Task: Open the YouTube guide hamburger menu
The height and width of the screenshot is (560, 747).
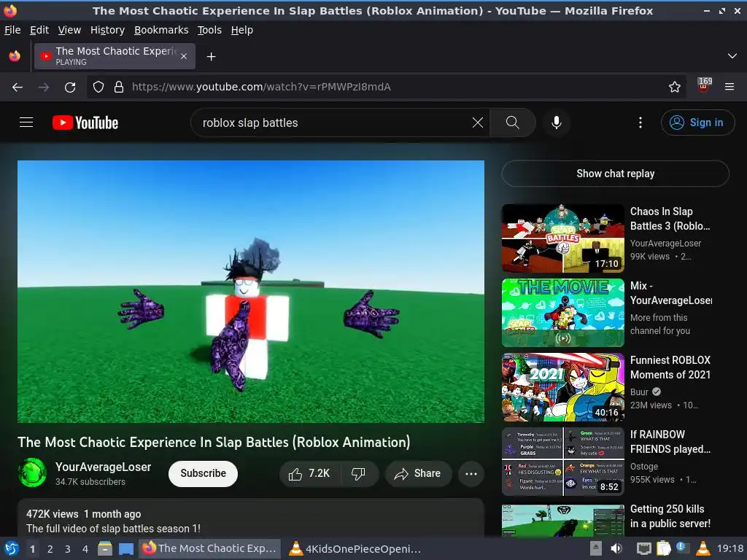Action: [x=26, y=122]
